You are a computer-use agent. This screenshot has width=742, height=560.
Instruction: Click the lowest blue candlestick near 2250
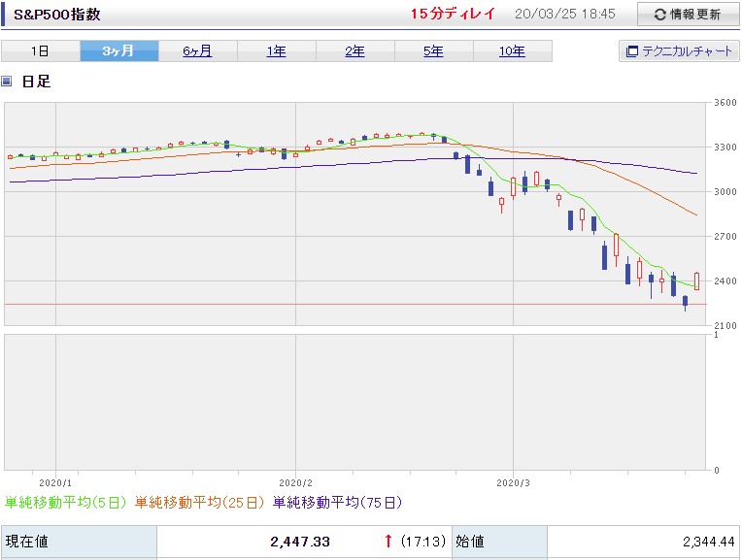tap(686, 301)
